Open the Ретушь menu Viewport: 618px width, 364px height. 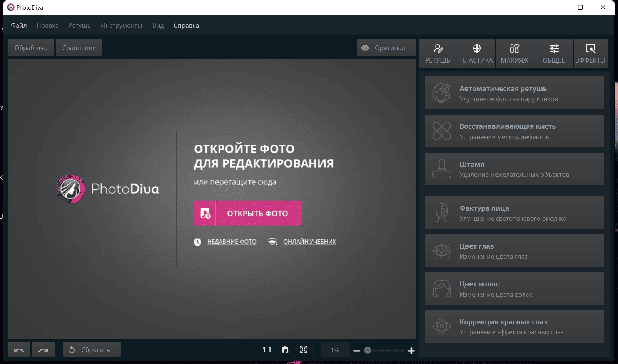tap(80, 25)
